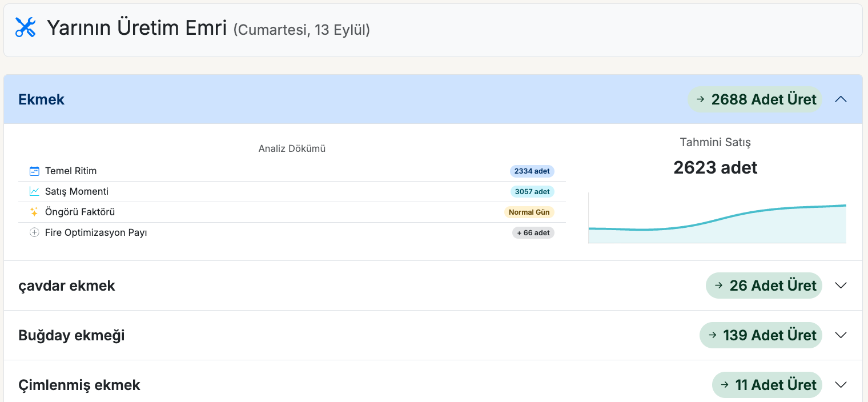Click the arrow icon in the 26 Adet Üret badge
The width and height of the screenshot is (868, 402).
tap(718, 286)
